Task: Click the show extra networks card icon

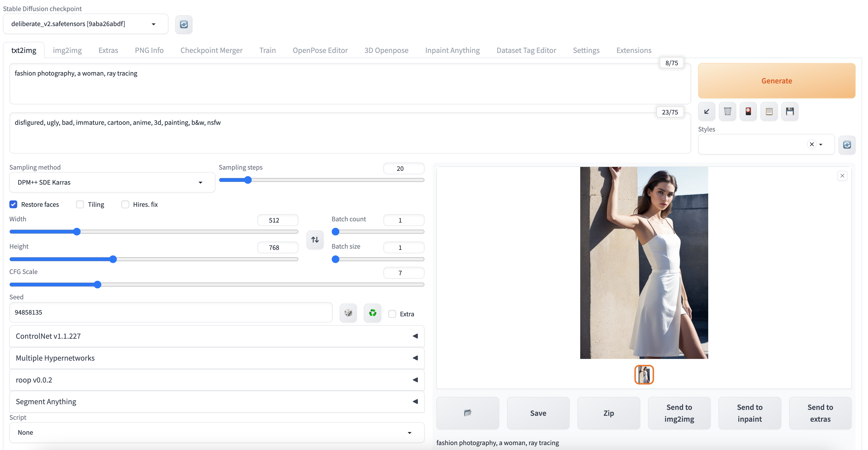Action: click(748, 111)
